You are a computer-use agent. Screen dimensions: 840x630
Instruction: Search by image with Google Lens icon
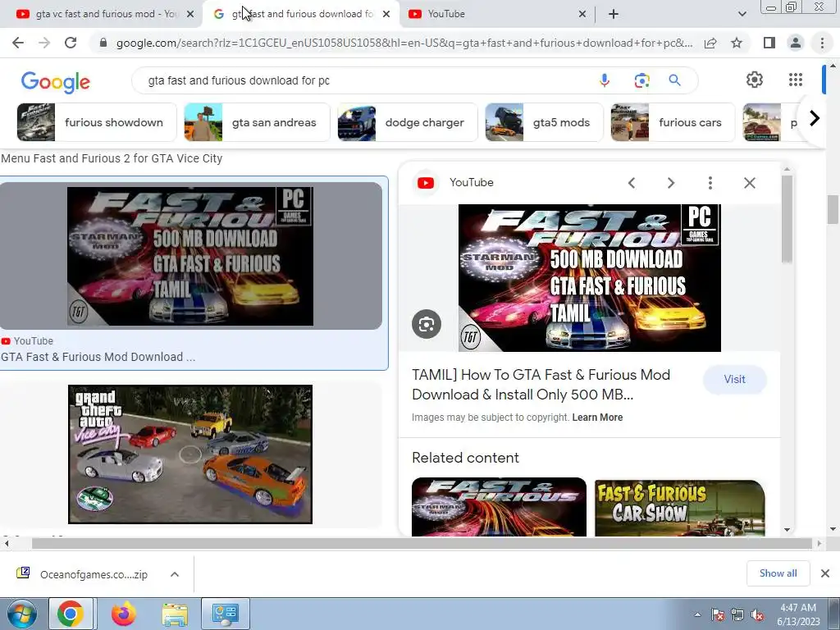(x=641, y=80)
